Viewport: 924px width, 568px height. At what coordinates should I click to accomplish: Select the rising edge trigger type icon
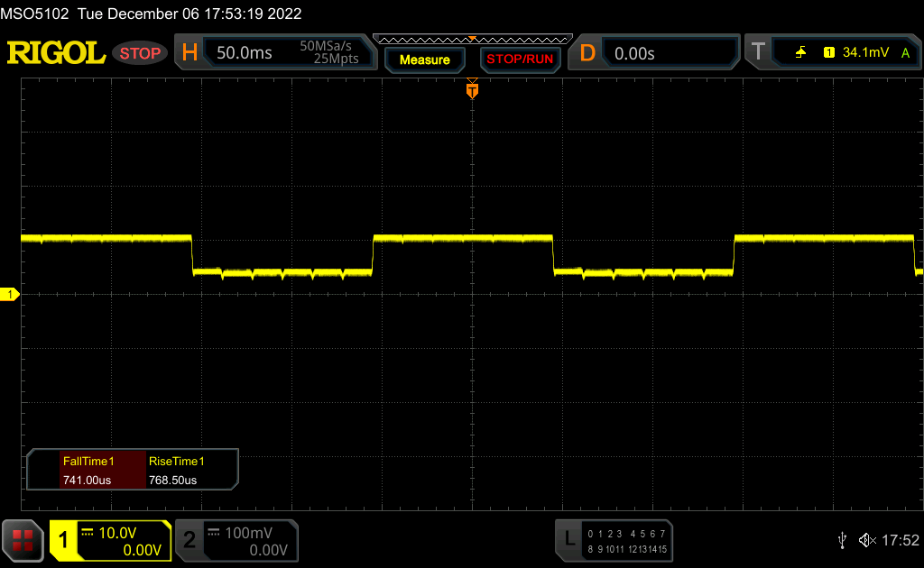[x=800, y=53]
